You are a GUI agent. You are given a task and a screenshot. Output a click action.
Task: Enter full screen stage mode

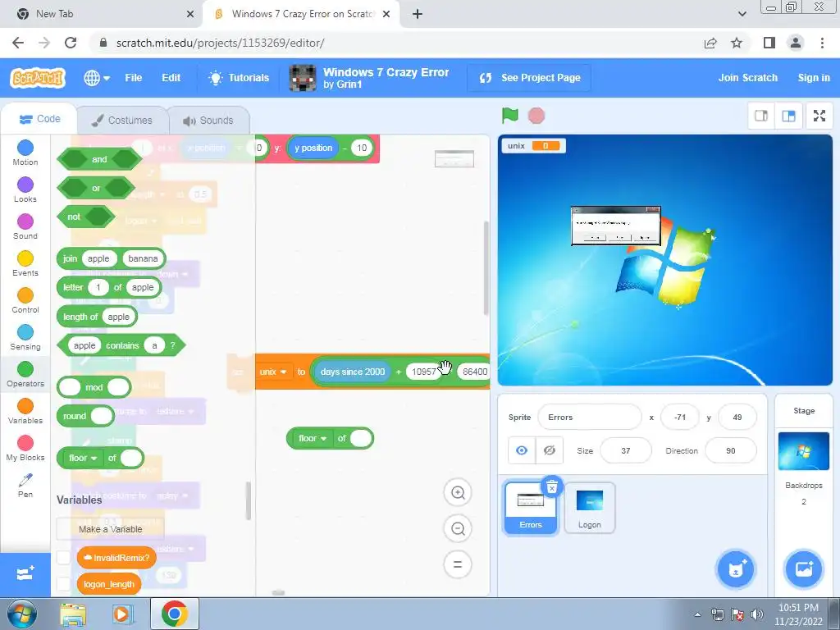[819, 116]
